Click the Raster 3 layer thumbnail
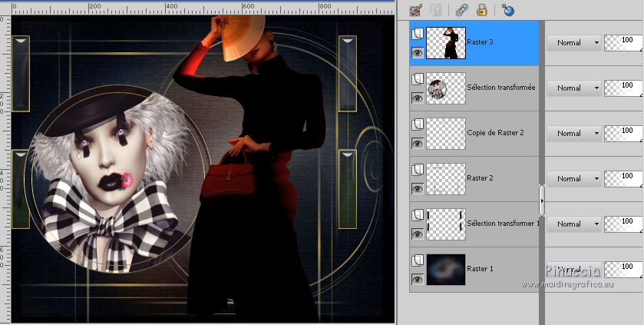 (445, 43)
